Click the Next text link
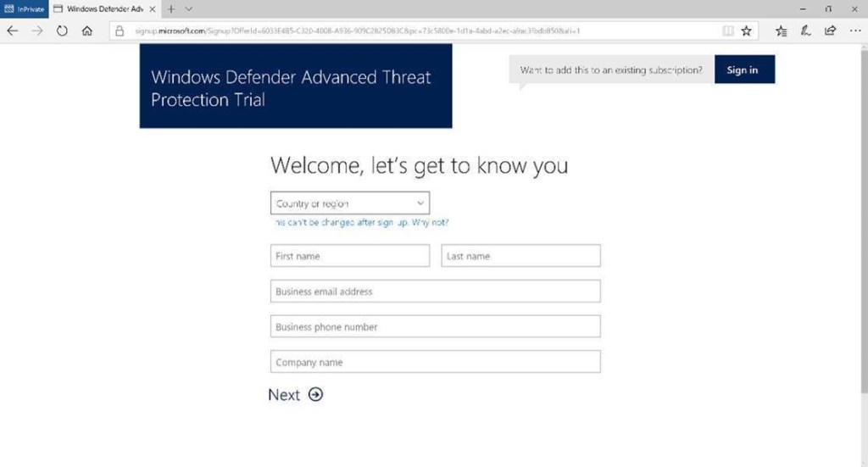Image resolution: width=868 pixels, height=467 pixels. pyautogui.click(x=284, y=394)
